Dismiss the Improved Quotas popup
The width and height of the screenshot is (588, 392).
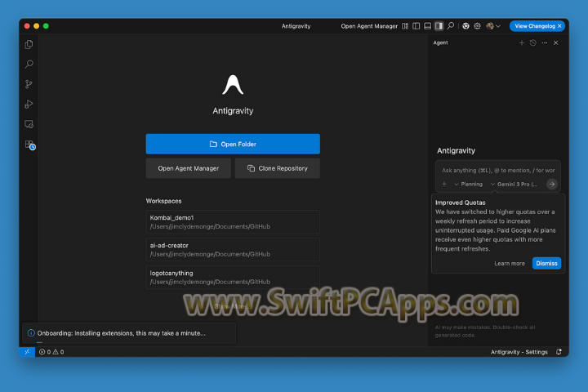coord(546,263)
